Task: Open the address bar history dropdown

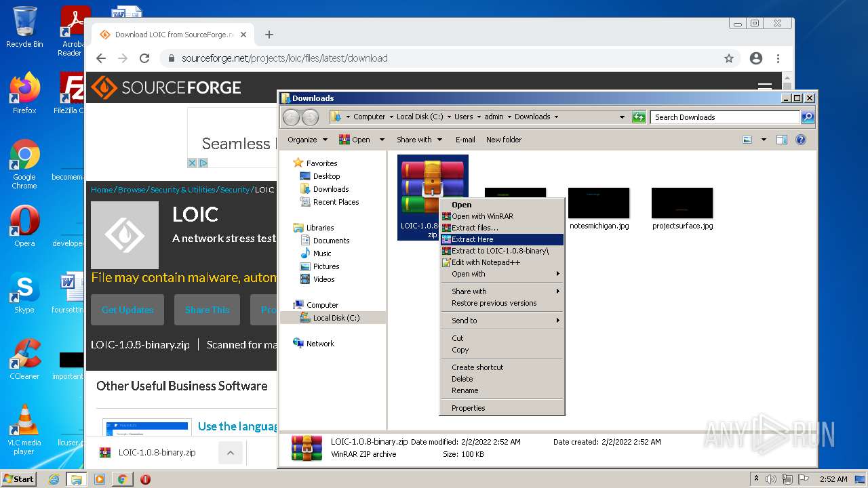Action: 622,117
